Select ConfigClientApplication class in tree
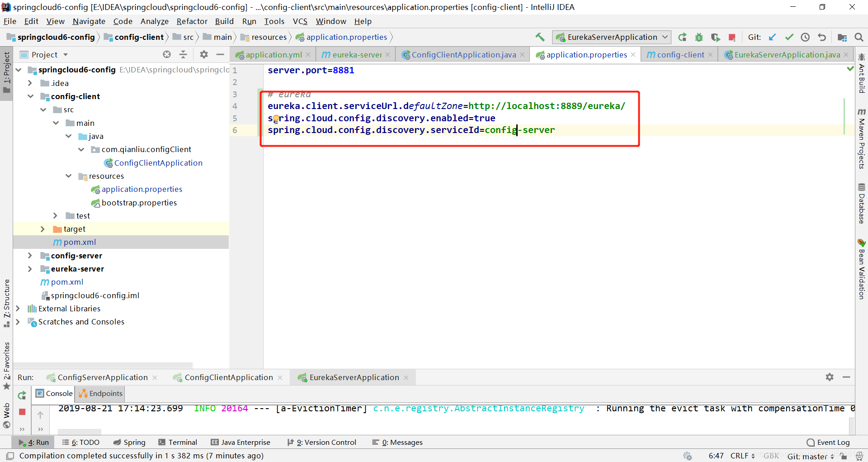Screen dimensions: 868x462 [158, 163]
